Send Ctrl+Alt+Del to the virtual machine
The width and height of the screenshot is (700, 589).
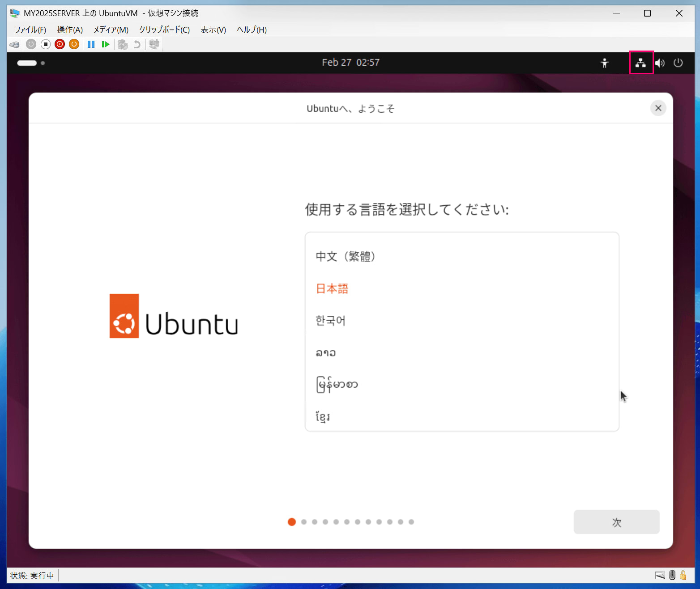[x=14, y=44]
